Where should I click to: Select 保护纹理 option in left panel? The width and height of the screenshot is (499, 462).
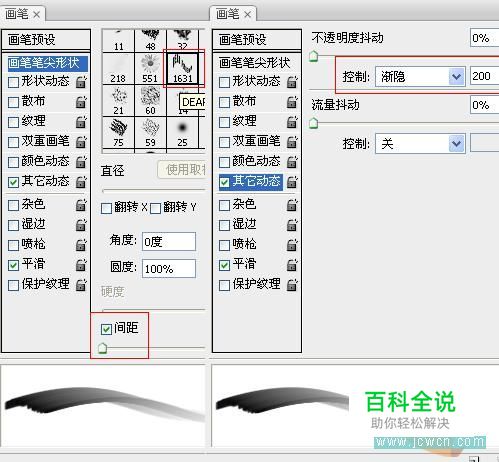coord(45,284)
